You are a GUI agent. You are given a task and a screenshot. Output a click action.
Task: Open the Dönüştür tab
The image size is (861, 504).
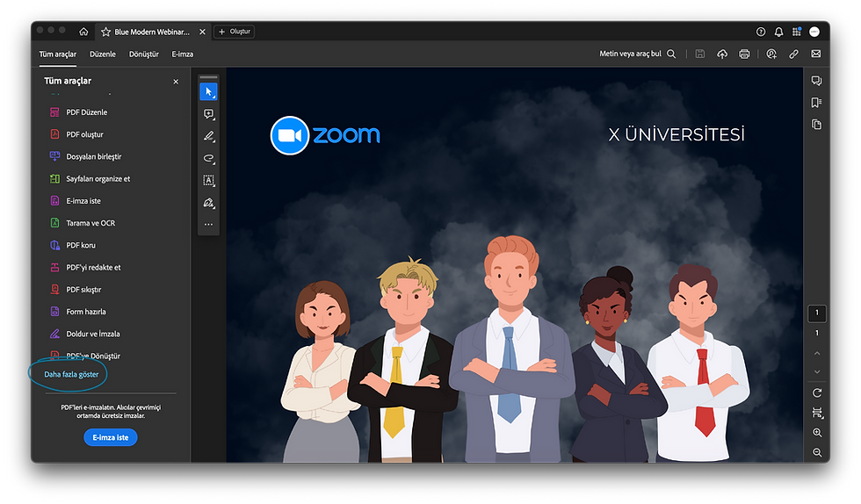point(144,54)
